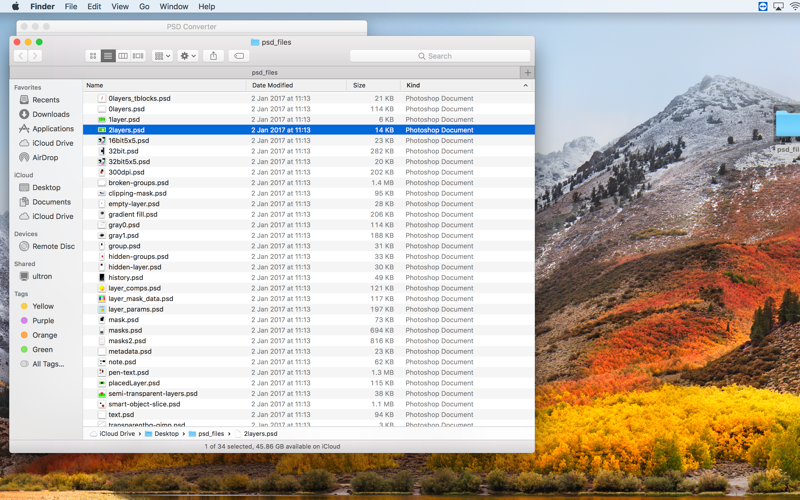The height and width of the screenshot is (500, 800).
Task: Sort by the Size column header
Action: click(374, 85)
